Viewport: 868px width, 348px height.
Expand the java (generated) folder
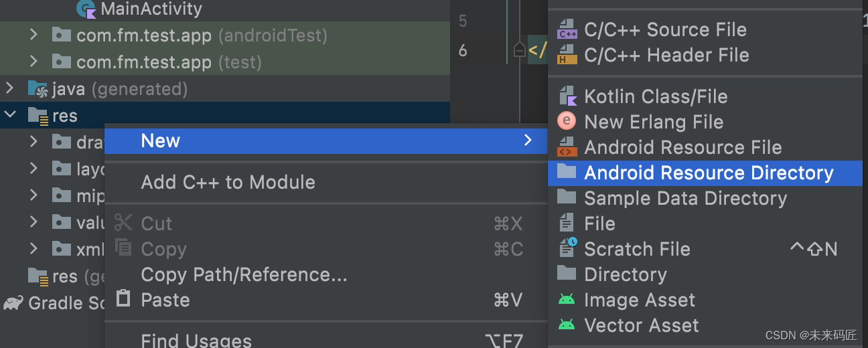click(9, 88)
